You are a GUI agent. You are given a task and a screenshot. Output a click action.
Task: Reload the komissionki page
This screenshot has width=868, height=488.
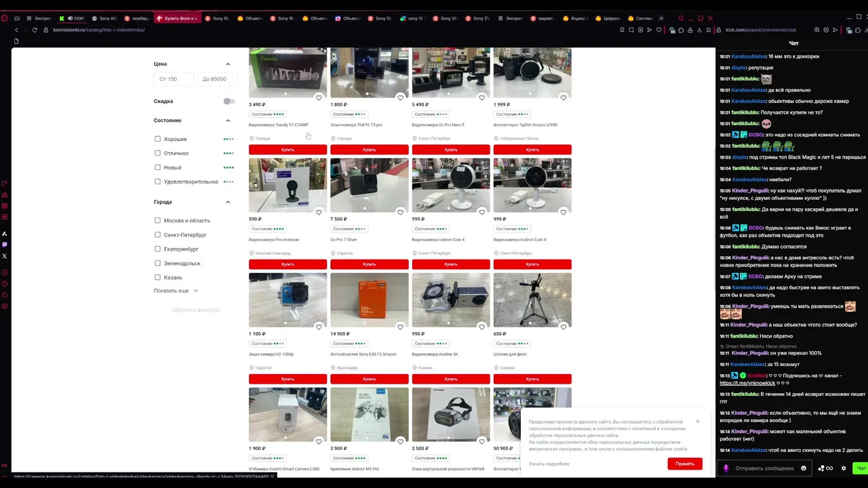(35, 30)
